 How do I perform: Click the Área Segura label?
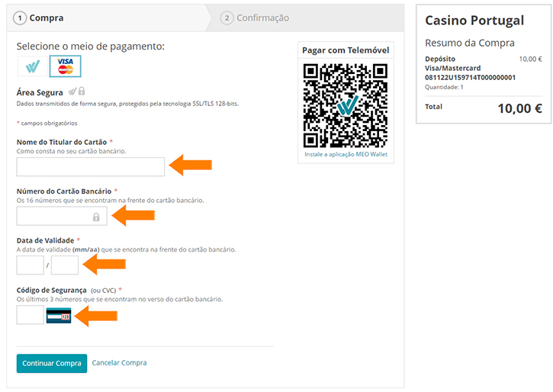click(x=40, y=93)
